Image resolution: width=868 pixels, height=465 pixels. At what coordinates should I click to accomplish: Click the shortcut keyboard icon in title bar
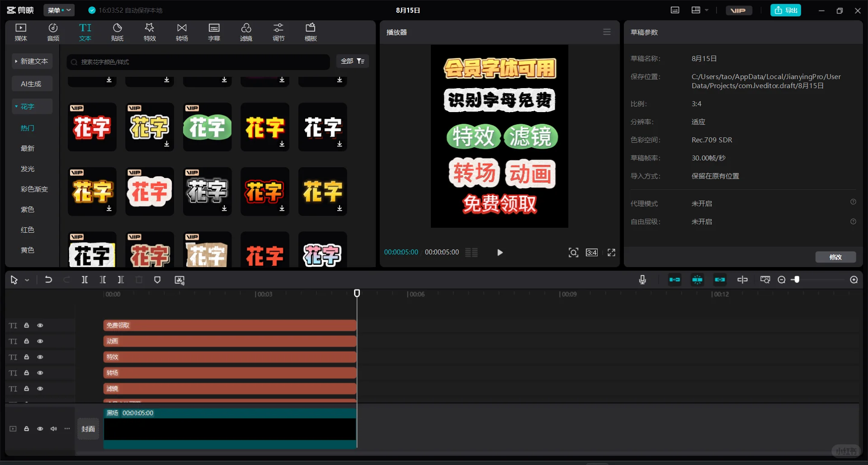point(675,10)
